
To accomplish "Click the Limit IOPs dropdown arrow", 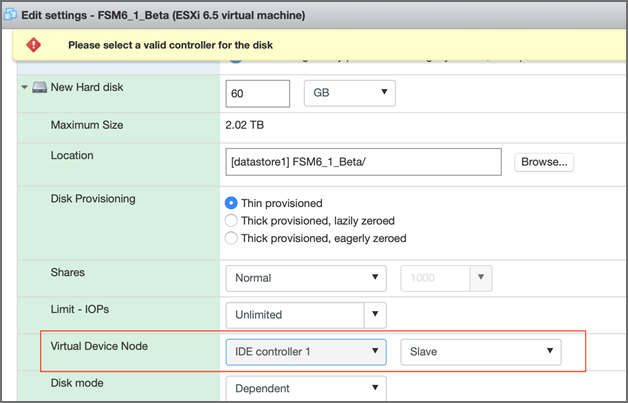I will click(376, 314).
